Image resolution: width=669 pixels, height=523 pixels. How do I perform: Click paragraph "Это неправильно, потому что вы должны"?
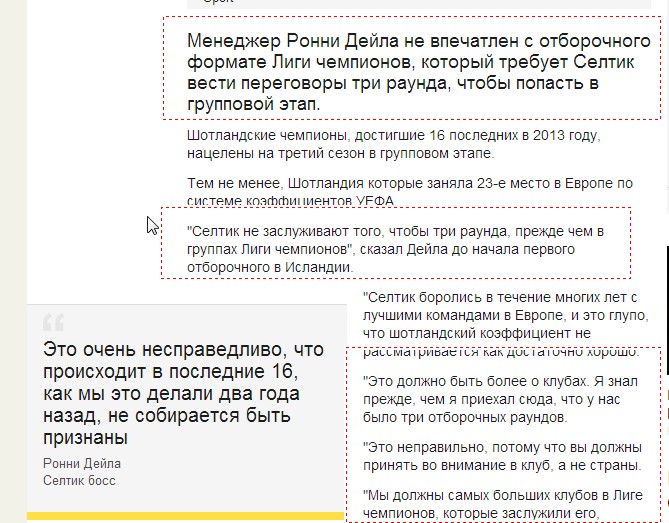click(502, 456)
